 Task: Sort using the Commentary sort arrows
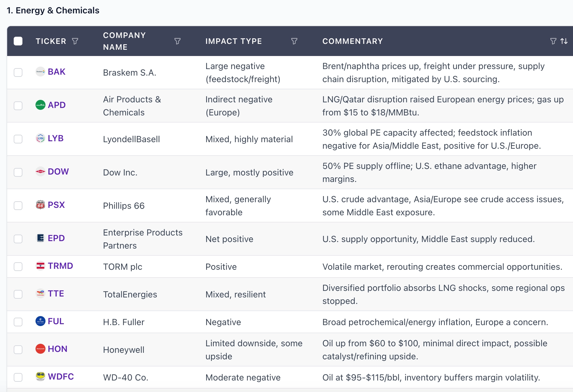pos(564,41)
